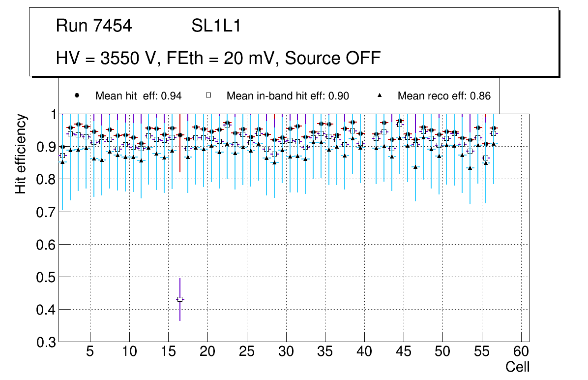Viewport: 588px width, 380px height.
Task: Click the filled circle legend marker
Action: tap(77, 95)
